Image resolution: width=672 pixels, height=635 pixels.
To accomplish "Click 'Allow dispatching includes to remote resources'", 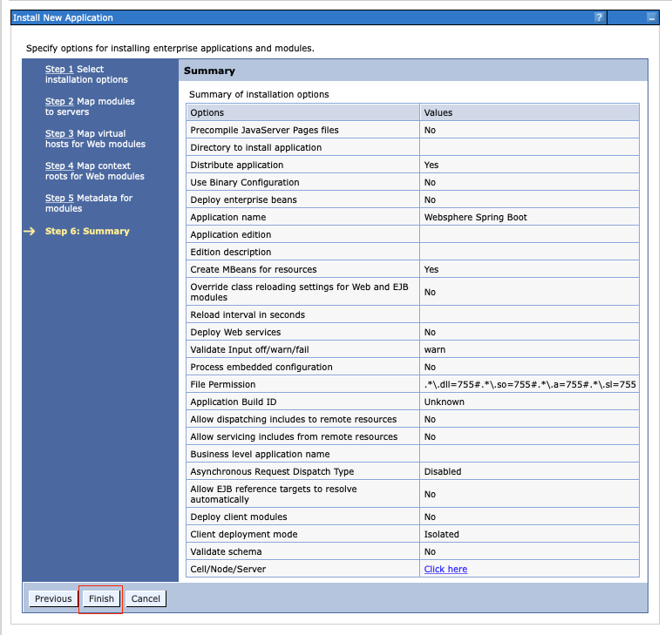I will pyautogui.click(x=294, y=419).
